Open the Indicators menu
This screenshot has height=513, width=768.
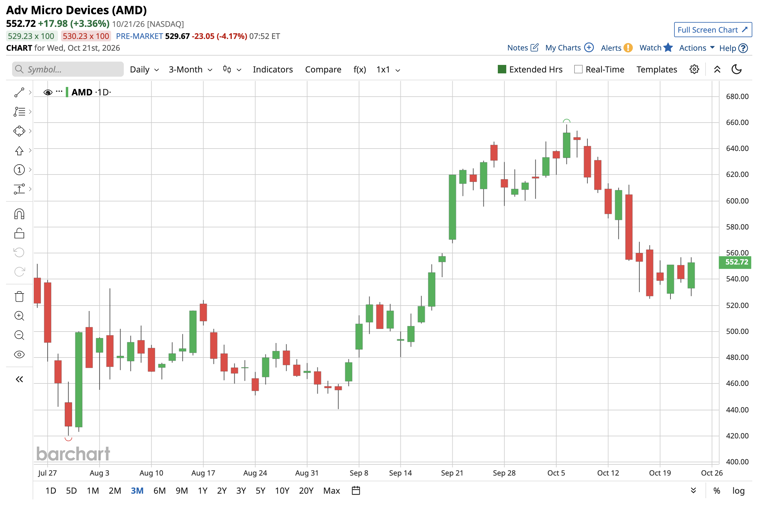click(273, 70)
